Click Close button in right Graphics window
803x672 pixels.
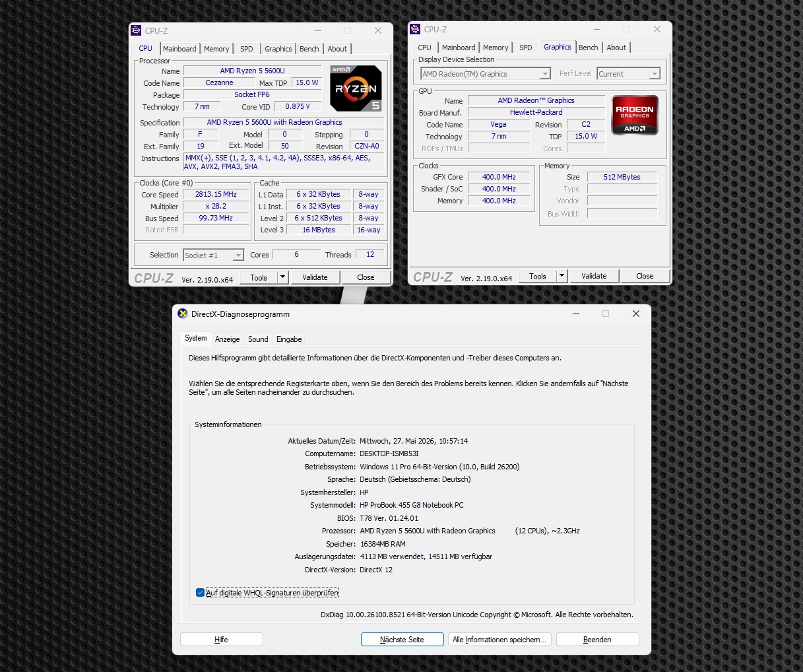coord(645,276)
